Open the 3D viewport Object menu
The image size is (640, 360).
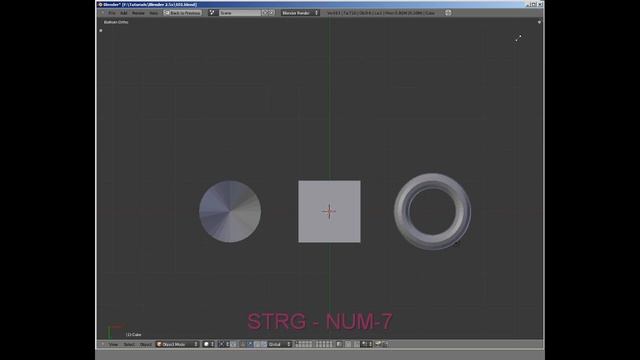146,344
